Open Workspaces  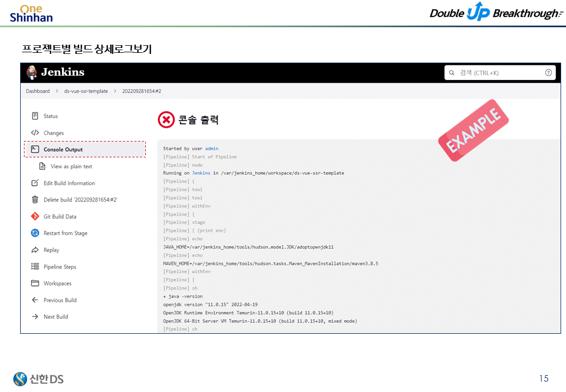point(57,283)
